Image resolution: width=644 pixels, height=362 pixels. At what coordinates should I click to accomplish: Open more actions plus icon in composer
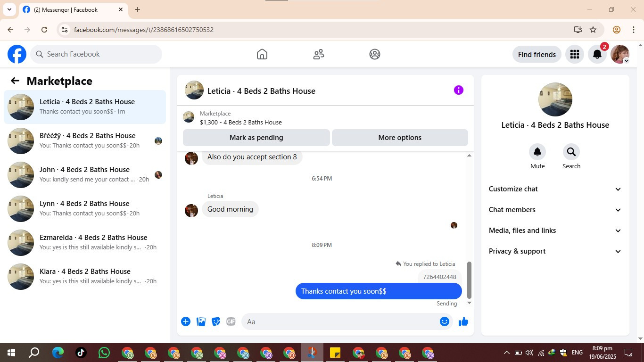click(x=186, y=321)
